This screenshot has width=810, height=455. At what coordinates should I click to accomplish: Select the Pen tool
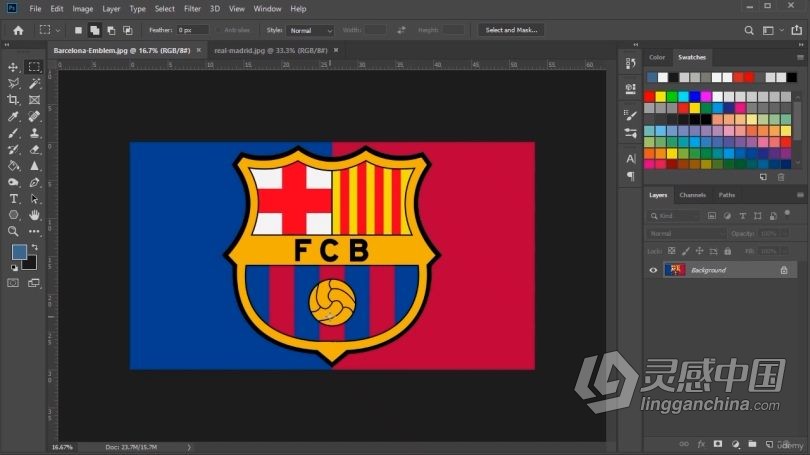click(34, 182)
